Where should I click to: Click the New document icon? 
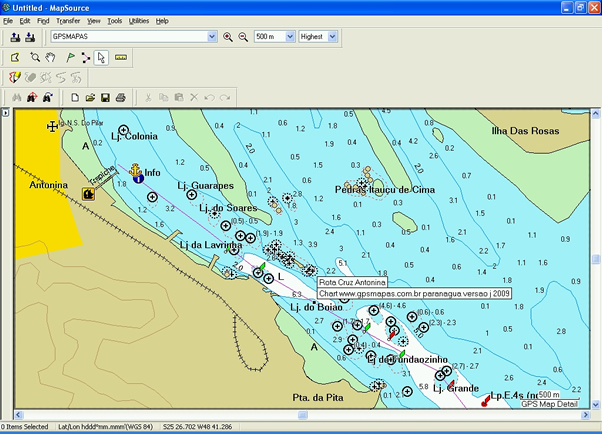[75, 97]
